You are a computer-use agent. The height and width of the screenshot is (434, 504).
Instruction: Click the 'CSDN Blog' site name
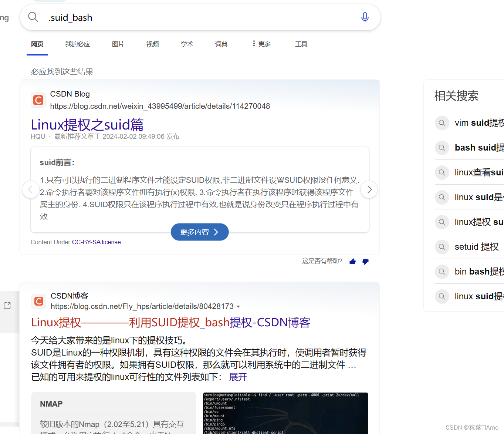click(70, 94)
